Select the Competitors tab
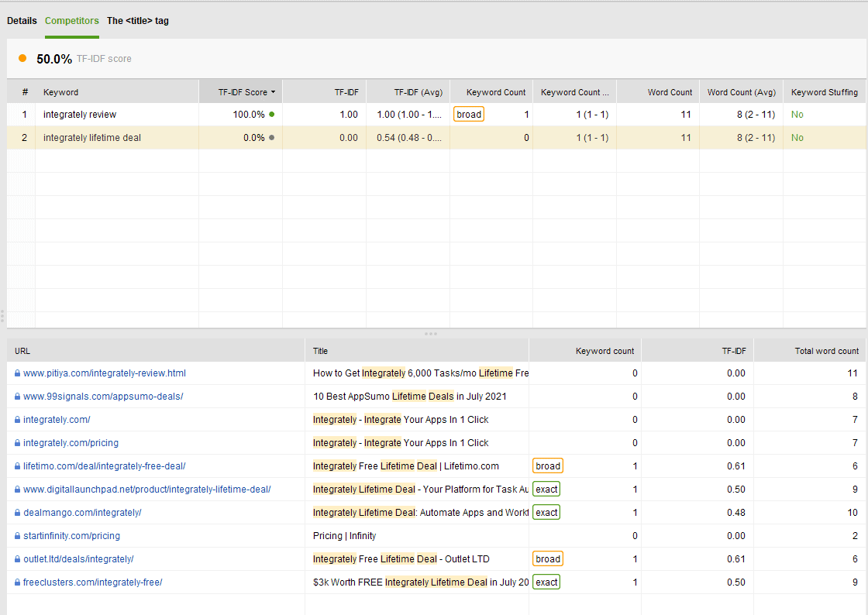 pos(72,20)
